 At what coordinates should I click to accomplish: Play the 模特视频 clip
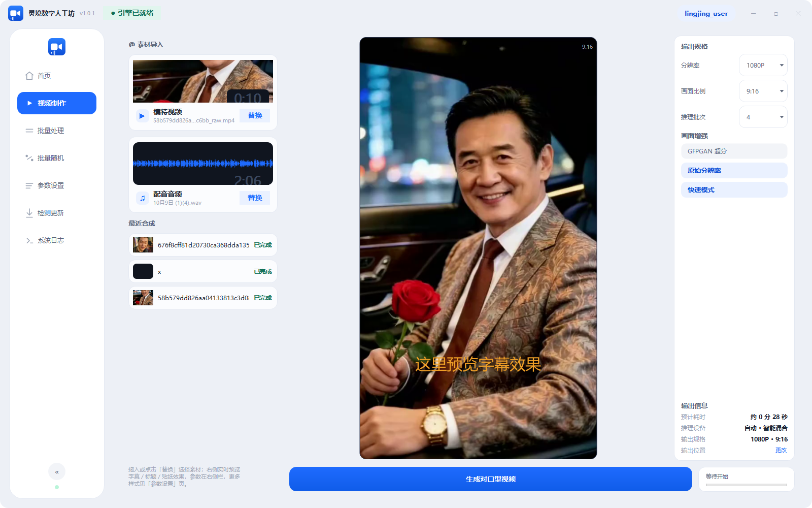pos(142,116)
